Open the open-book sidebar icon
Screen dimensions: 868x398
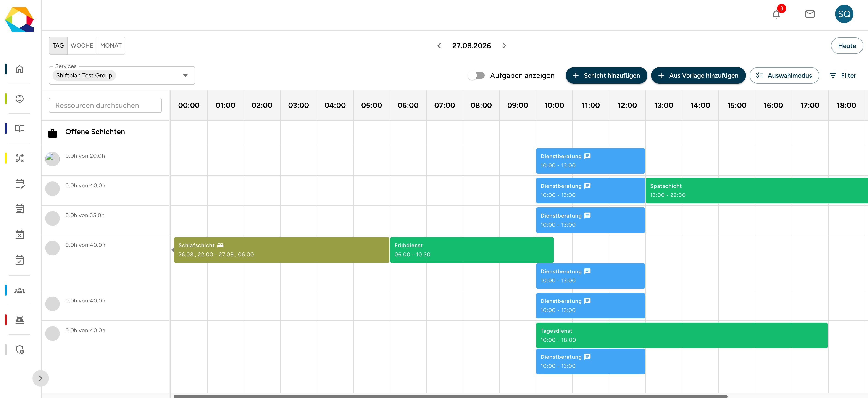pos(20,128)
